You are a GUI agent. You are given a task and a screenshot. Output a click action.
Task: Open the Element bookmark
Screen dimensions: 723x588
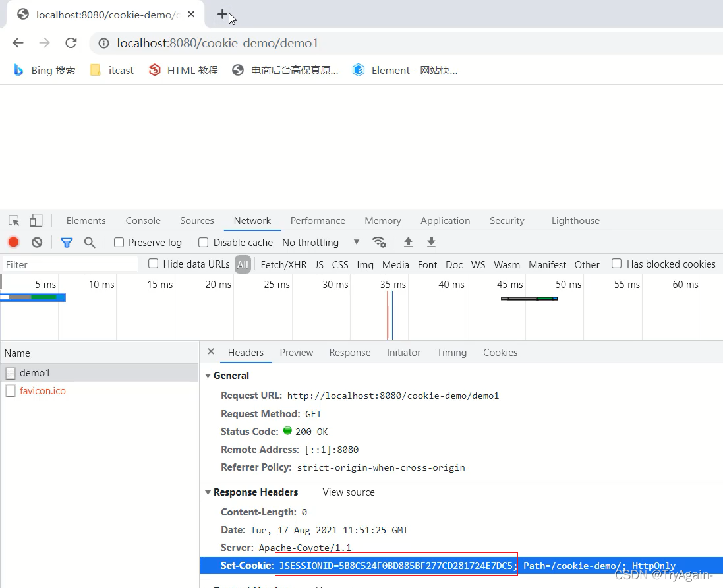(x=405, y=70)
